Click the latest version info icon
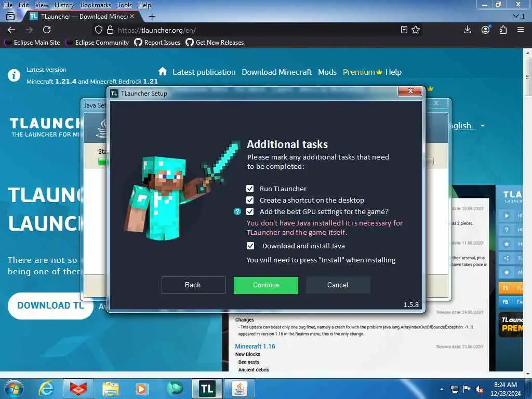This screenshot has height=399, width=532. pyautogui.click(x=14, y=75)
